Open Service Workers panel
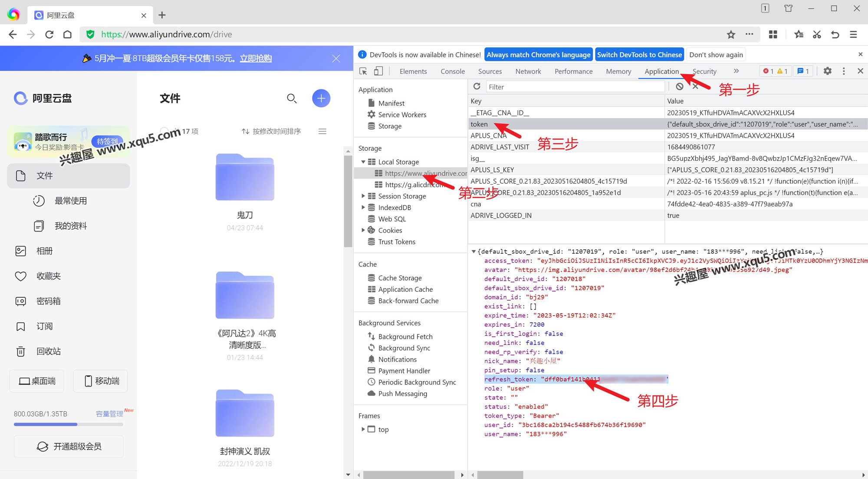The width and height of the screenshot is (868, 479). pyautogui.click(x=397, y=115)
